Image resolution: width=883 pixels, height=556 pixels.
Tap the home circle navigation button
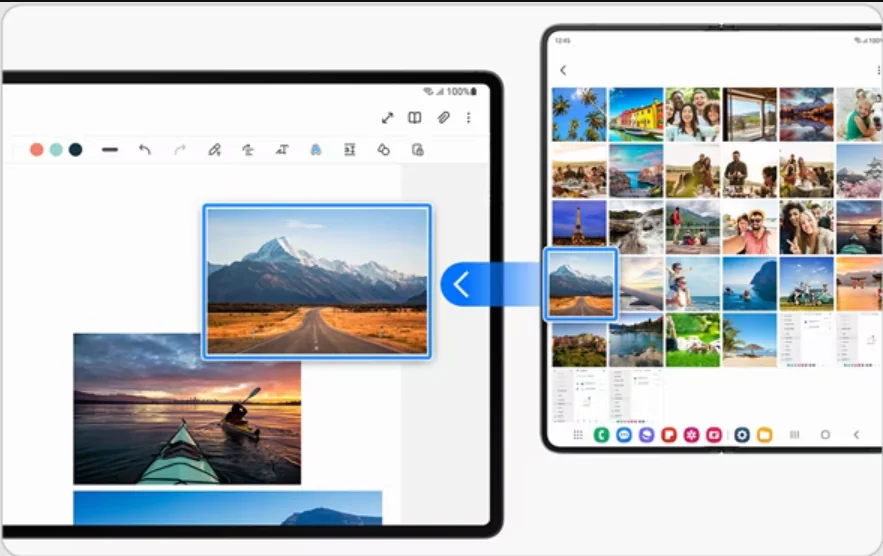click(826, 434)
